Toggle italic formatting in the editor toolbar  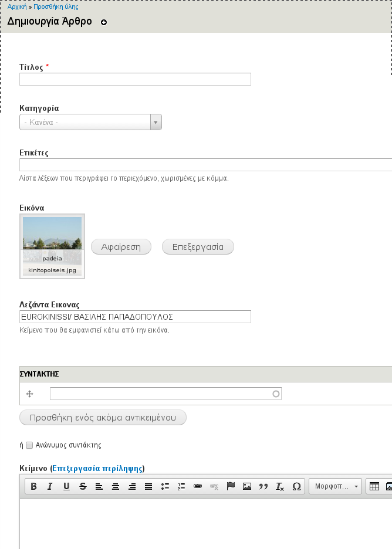click(x=50, y=486)
